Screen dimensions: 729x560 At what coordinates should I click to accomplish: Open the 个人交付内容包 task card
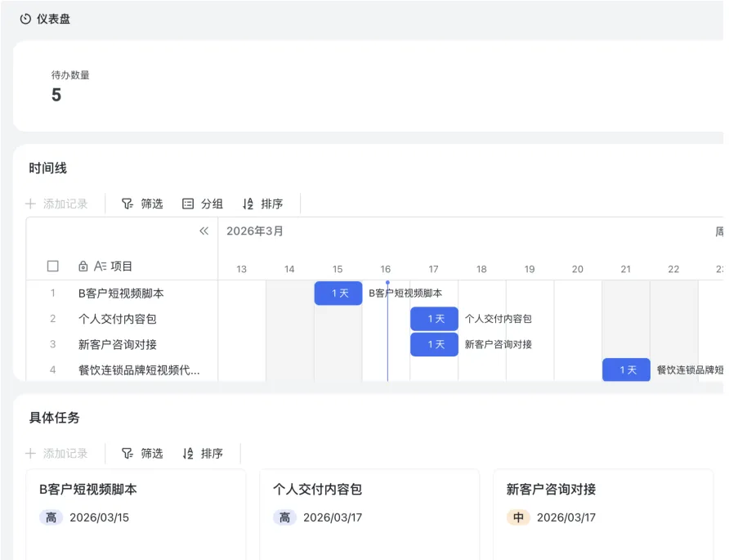[369, 514]
